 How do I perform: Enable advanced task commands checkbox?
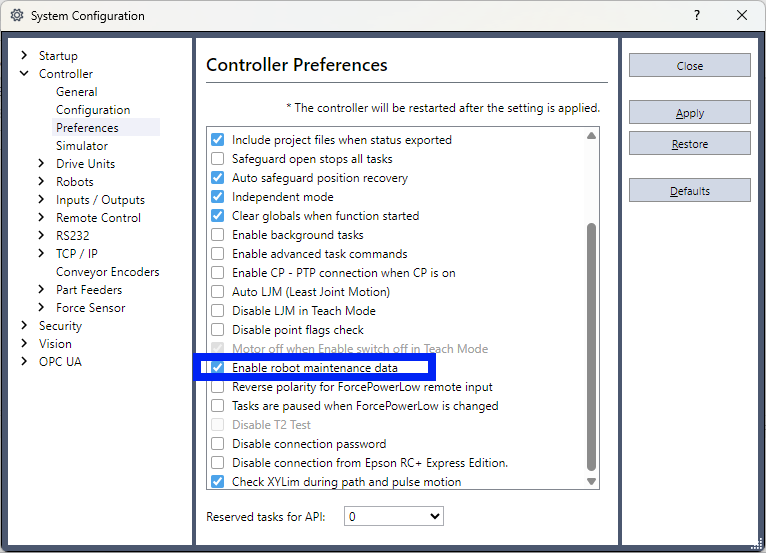[217, 254]
